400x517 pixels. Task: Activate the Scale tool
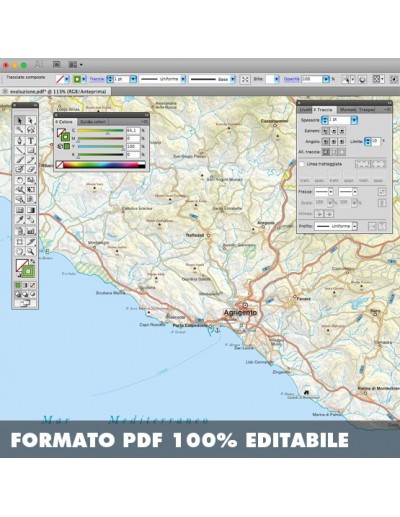click(31, 180)
